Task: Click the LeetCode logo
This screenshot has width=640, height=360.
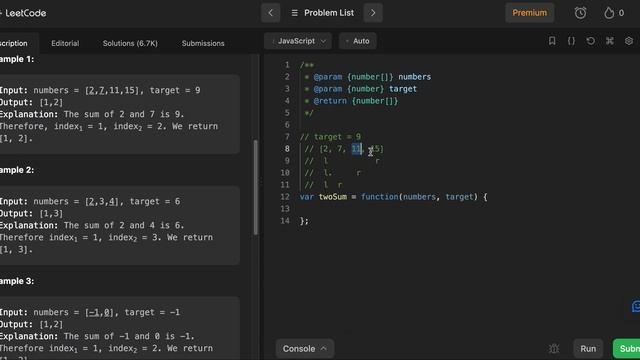Action: click(x=23, y=13)
